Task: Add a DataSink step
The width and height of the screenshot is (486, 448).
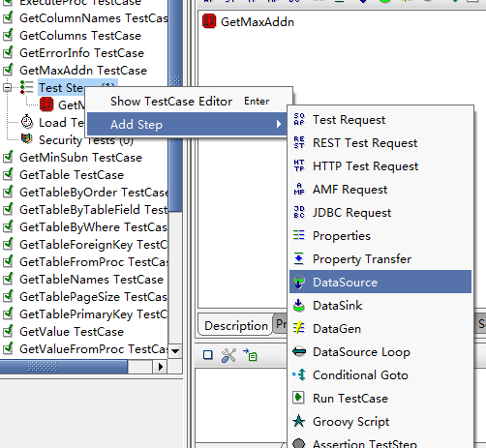Action: tap(380, 306)
